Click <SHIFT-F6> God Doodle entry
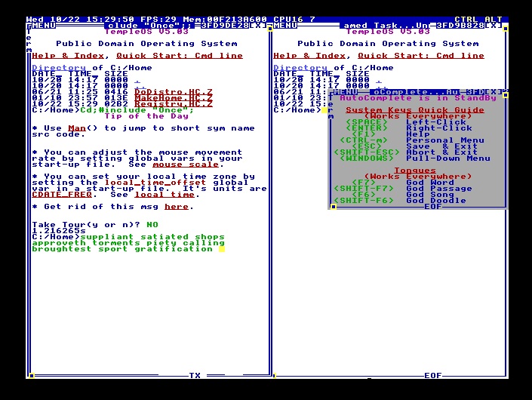This screenshot has height=400, width=532. coord(400,201)
